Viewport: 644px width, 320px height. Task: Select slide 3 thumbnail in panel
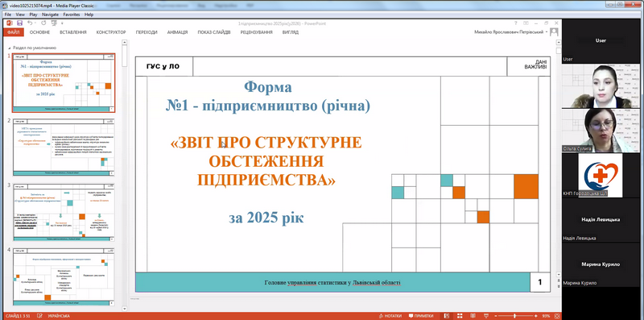[64, 212]
